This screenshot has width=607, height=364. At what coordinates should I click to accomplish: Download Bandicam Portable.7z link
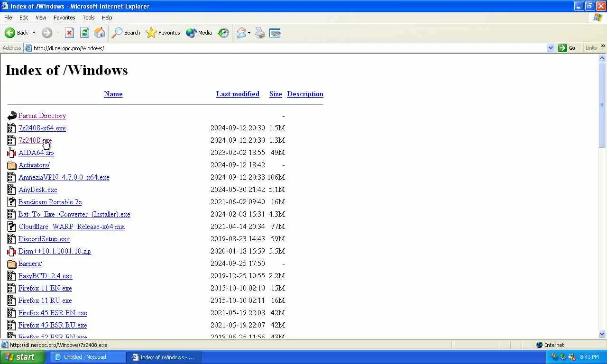pyautogui.click(x=50, y=202)
